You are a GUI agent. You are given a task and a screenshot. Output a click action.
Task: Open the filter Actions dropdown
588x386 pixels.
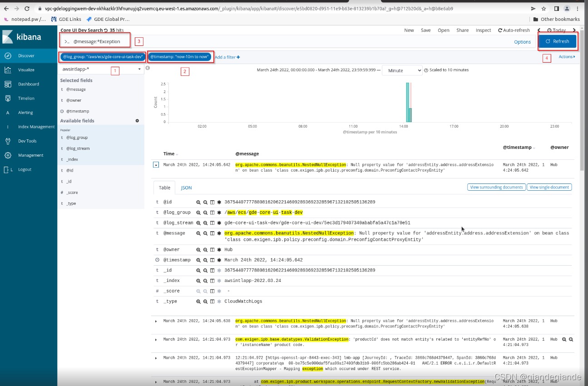click(567, 57)
